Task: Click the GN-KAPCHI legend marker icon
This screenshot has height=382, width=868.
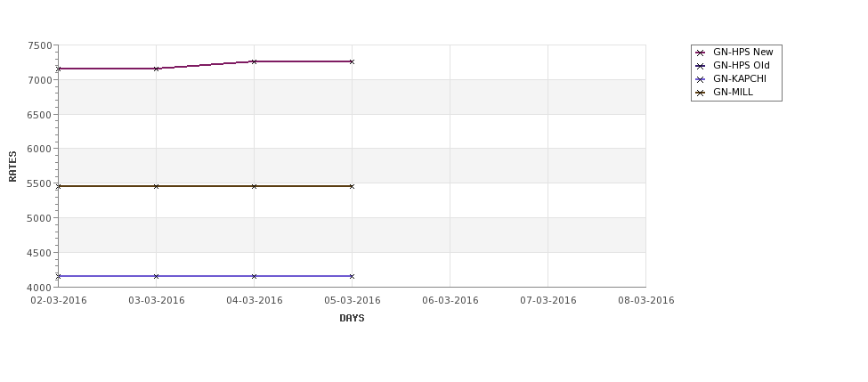Action: click(x=701, y=79)
